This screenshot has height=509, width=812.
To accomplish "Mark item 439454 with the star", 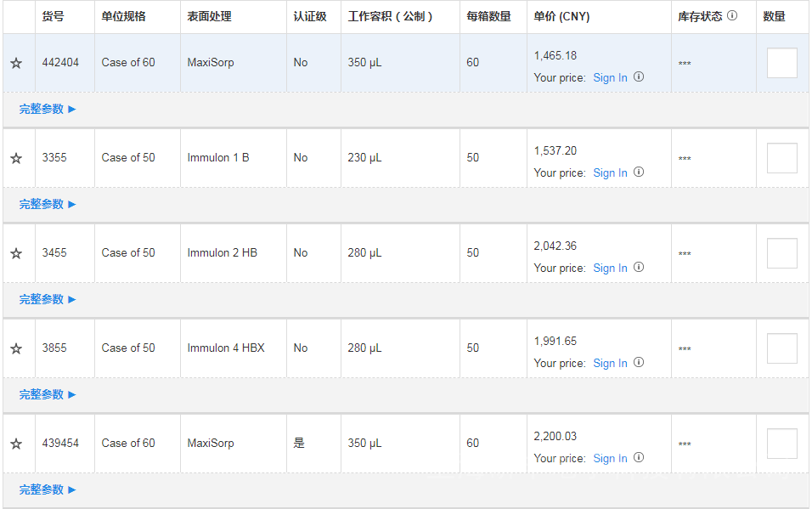I will [x=16, y=444].
